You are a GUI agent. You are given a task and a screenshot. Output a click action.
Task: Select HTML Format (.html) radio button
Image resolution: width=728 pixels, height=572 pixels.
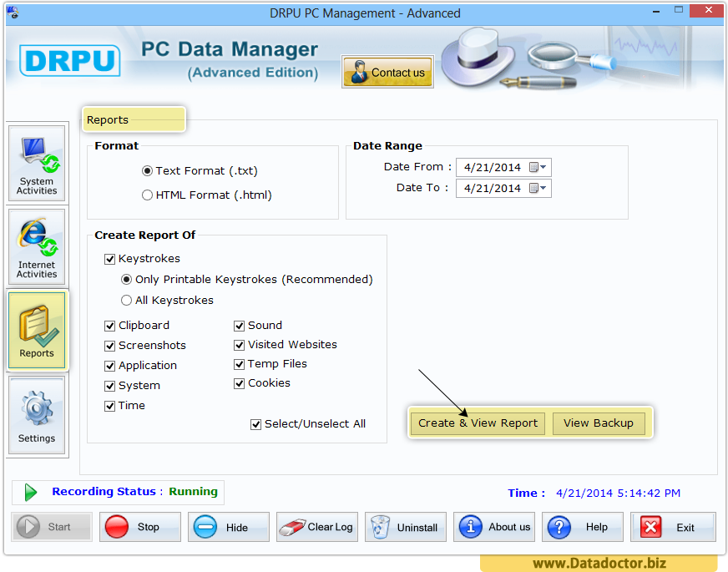tap(147, 195)
